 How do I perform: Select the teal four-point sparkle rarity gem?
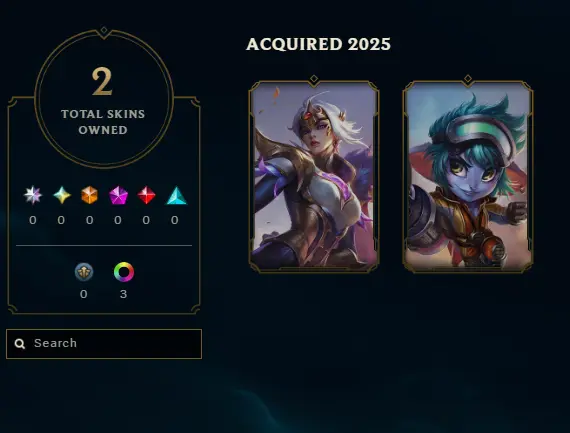click(x=62, y=195)
